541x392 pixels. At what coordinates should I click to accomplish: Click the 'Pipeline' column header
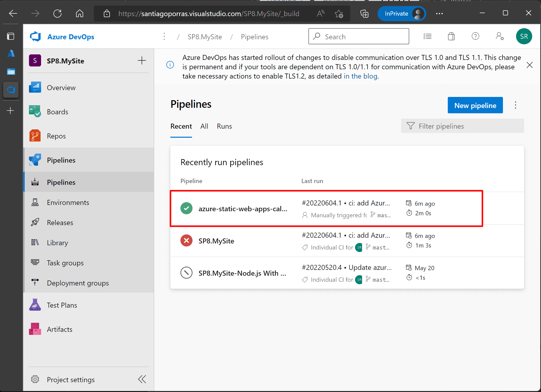click(191, 181)
